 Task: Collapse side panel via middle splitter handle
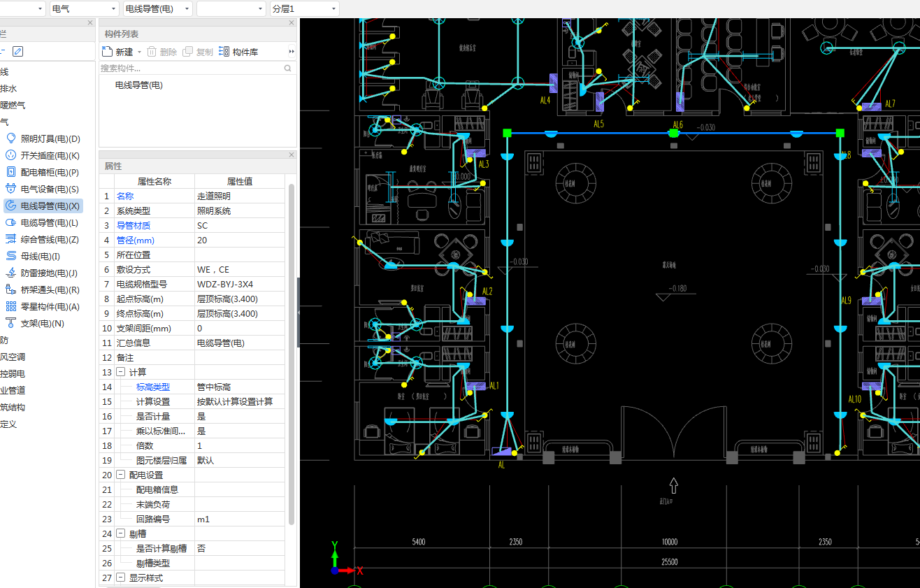[299, 313]
